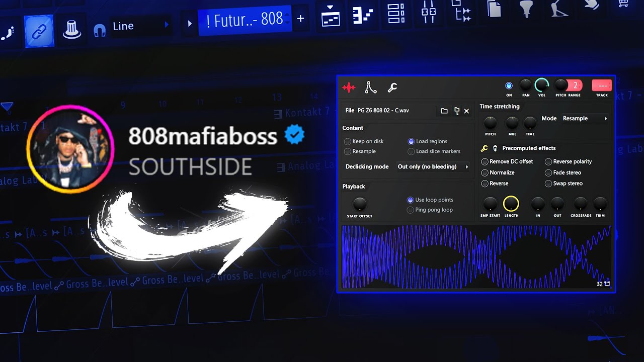Click the yellow wrench beside Precomputed effects
644x362 pixels.
tap(485, 148)
